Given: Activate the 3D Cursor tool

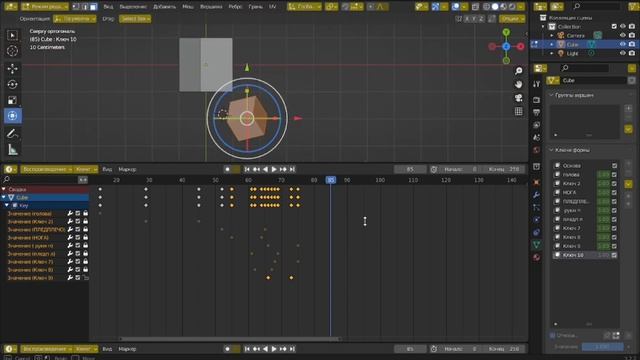Looking at the screenshot, I should pyautogui.click(x=12, y=51).
